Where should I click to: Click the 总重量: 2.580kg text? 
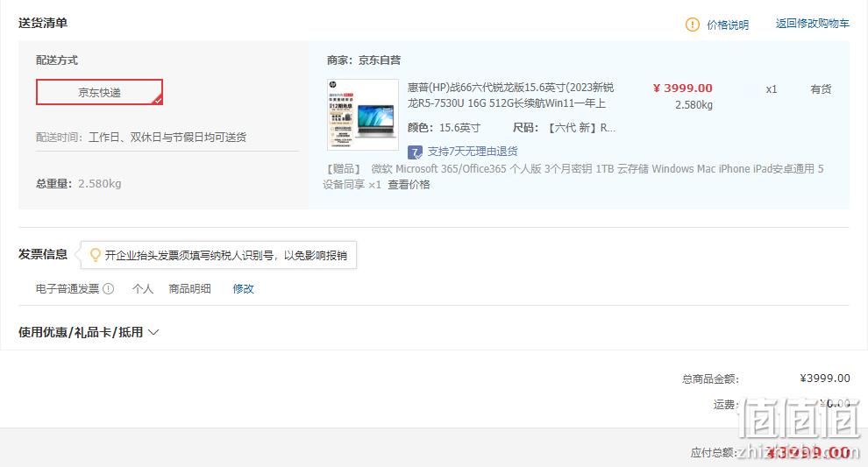tap(79, 183)
